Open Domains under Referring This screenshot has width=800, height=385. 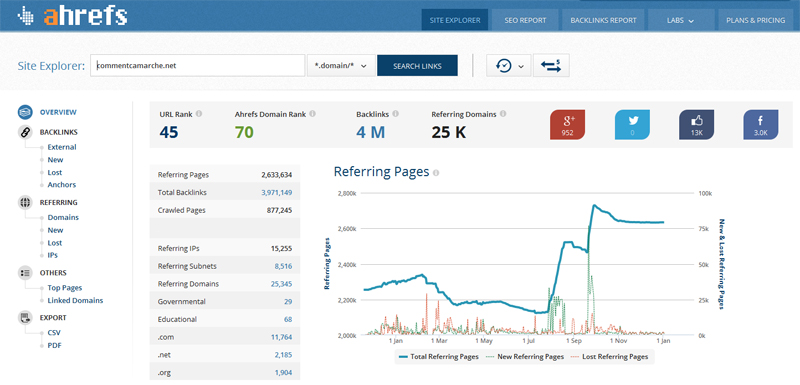[x=63, y=218]
